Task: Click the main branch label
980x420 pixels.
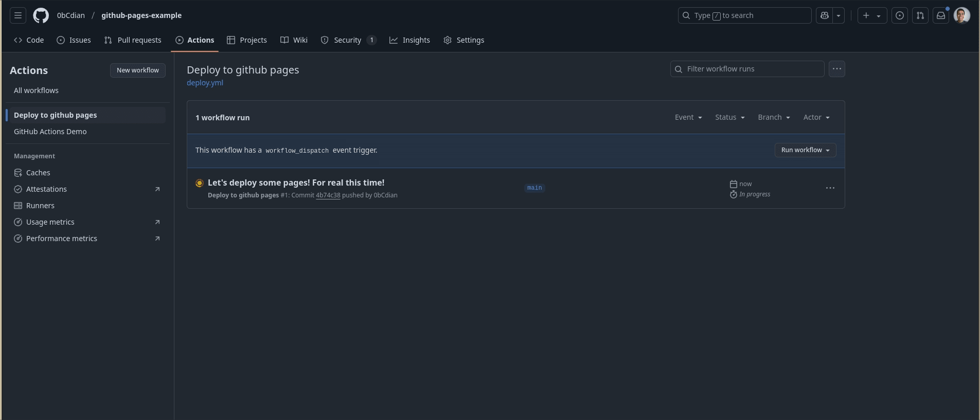Action: click(x=534, y=188)
